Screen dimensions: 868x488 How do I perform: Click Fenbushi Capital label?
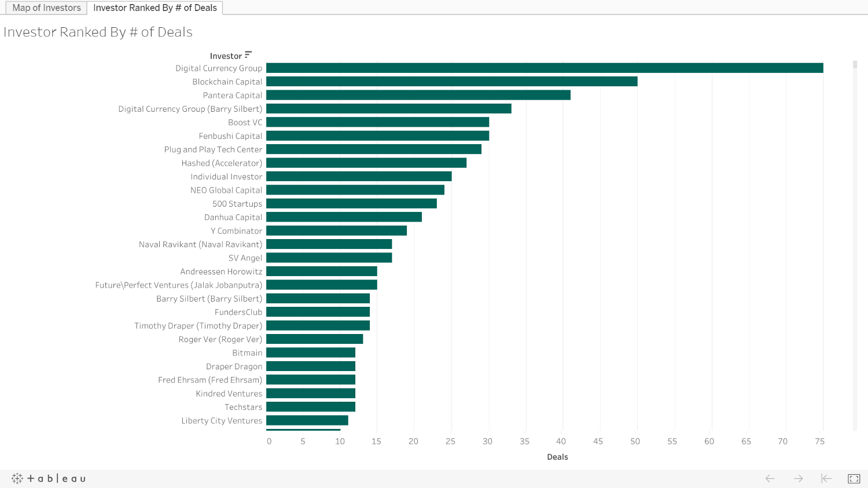(x=230, y=135)
